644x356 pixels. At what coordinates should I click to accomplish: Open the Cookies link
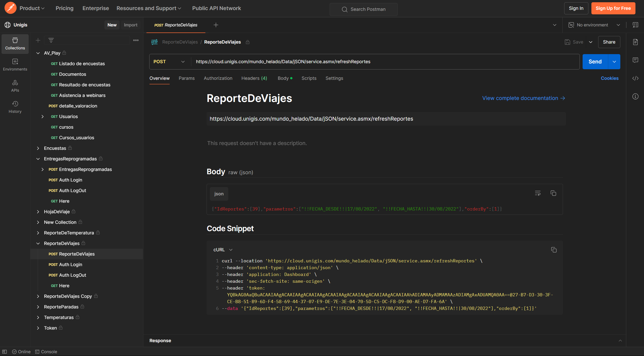(x=610, y=78)
